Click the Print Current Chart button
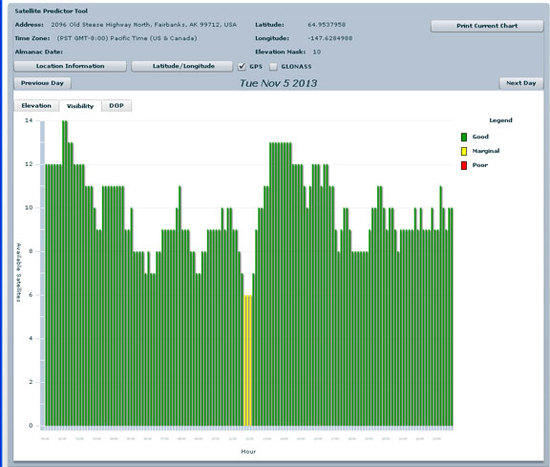The image size is (550, 467). (487, 26)
